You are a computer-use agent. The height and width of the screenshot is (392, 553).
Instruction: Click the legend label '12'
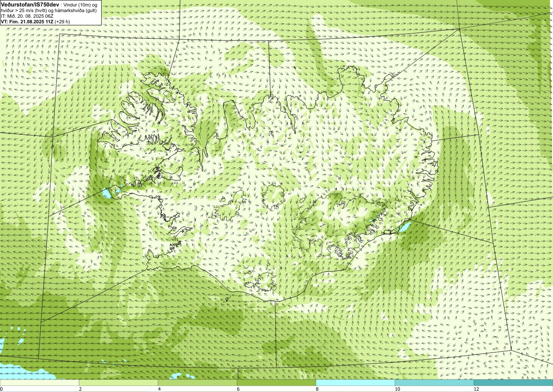pos(476,389)
